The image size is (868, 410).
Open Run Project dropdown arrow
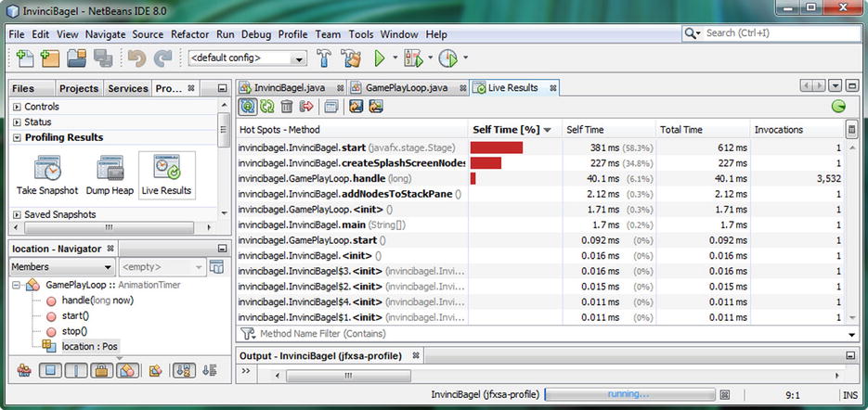(395, 58)
